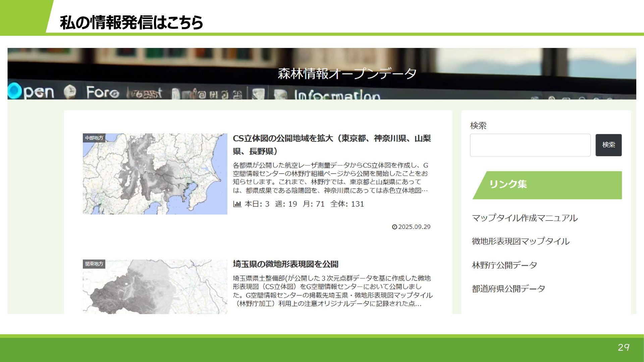The width and height of the screenshot is (644, 362).
Task: Click the clock icon beside 2025.09.29
Action: (394, 227)
